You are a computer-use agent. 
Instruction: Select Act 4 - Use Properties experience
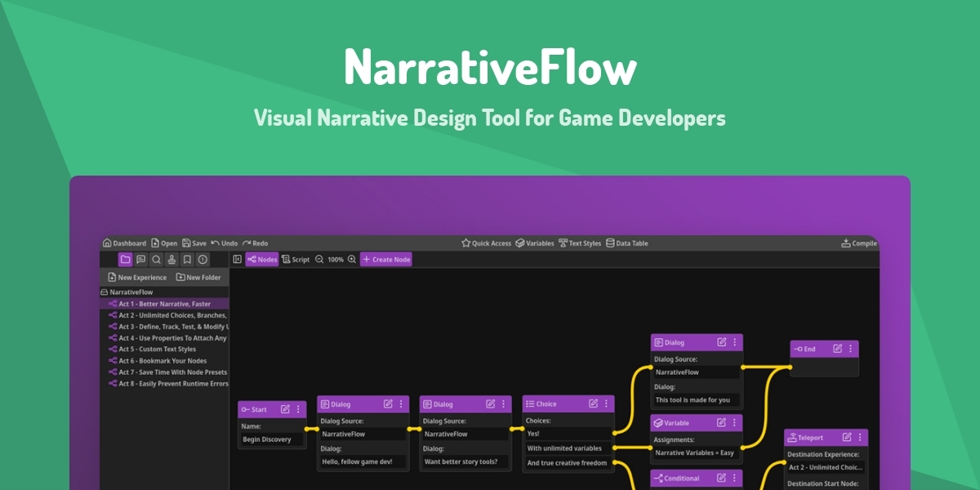(x=164, y=338)
